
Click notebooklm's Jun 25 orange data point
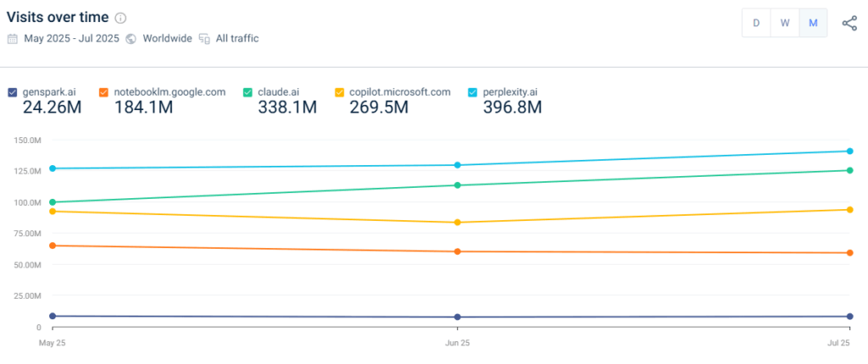click(x=457, y=251)
